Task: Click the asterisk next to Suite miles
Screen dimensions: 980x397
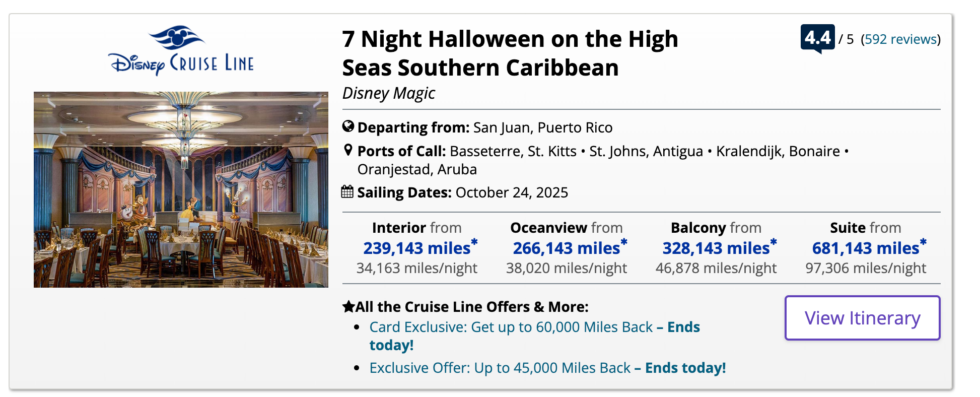Action: [x=923, y=242]
